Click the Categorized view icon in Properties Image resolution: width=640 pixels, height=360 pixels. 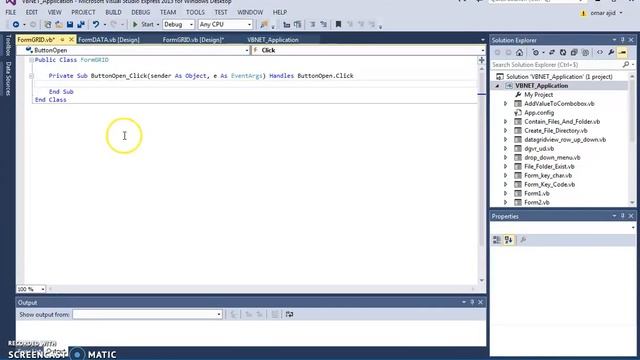click(x=497, y=240)
